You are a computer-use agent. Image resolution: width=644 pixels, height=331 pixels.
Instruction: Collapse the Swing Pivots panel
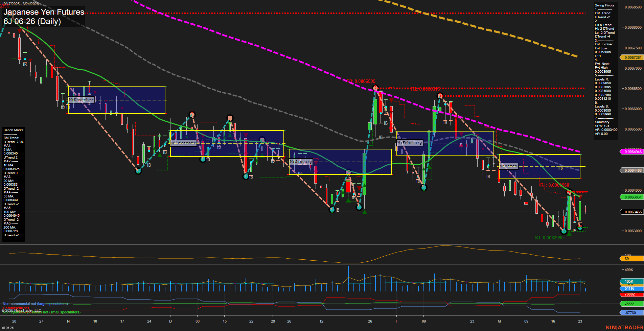coord(605,5)
